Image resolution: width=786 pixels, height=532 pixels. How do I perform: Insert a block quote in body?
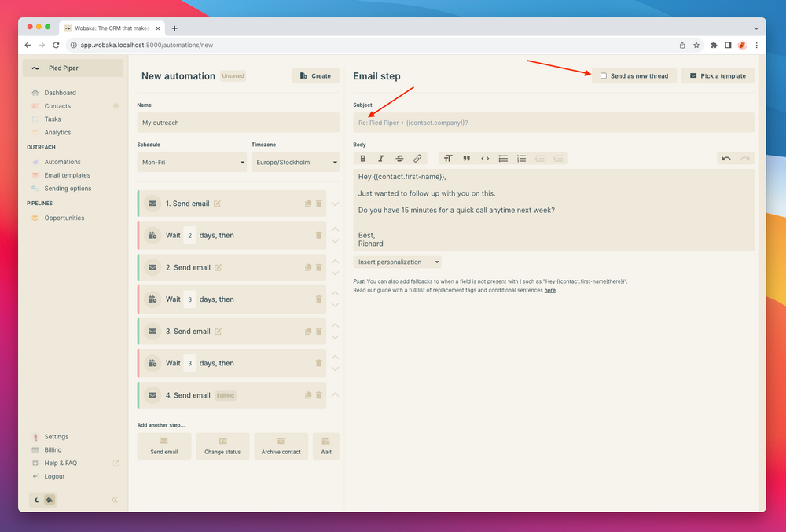(x=466, y=158)
